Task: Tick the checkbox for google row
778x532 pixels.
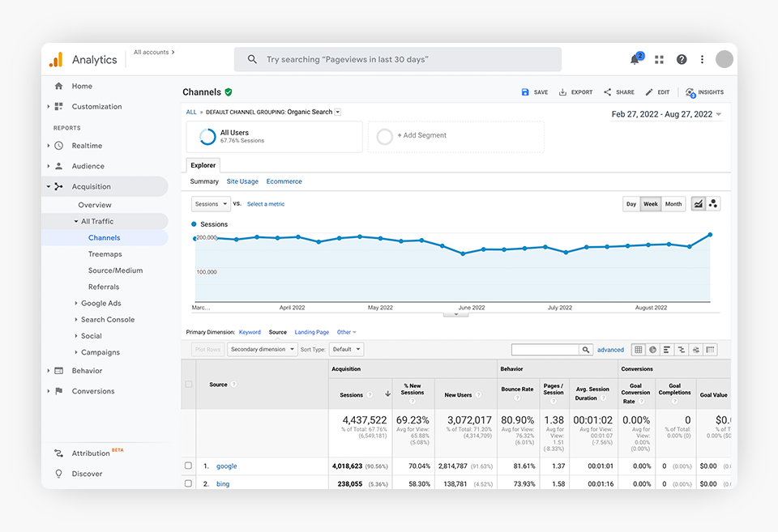Action: click(x=188, y=466)
